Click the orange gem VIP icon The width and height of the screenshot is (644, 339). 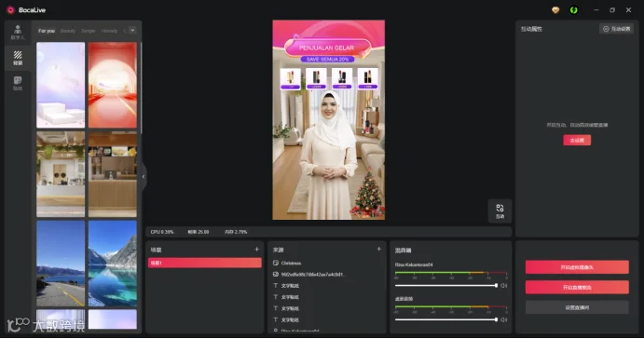click(x=555, y=10)
